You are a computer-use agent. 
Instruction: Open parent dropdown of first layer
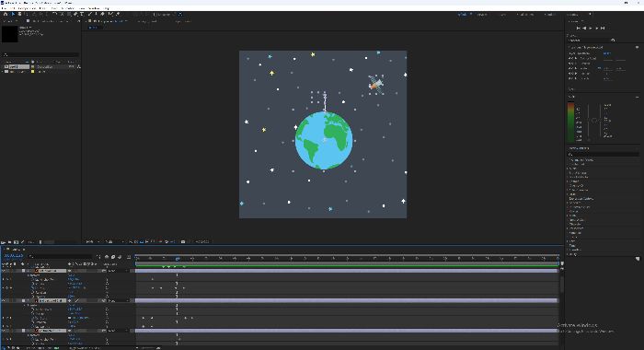119,271
